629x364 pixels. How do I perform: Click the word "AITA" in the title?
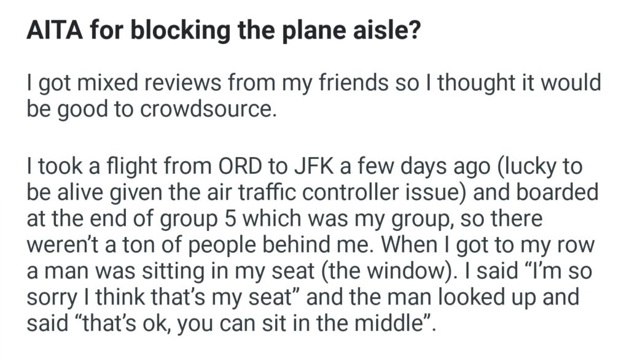[53, 32]
